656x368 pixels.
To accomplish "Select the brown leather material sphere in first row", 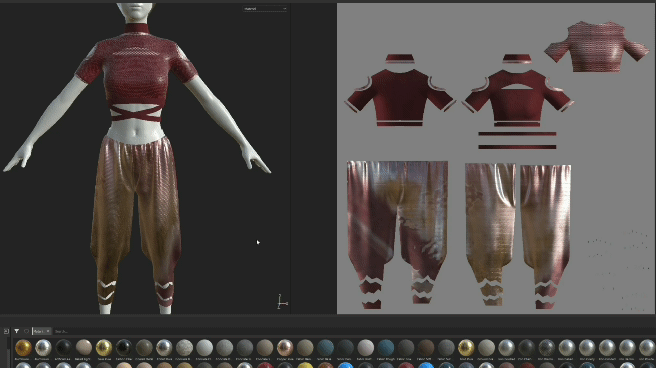I will (x=426, y=348).
